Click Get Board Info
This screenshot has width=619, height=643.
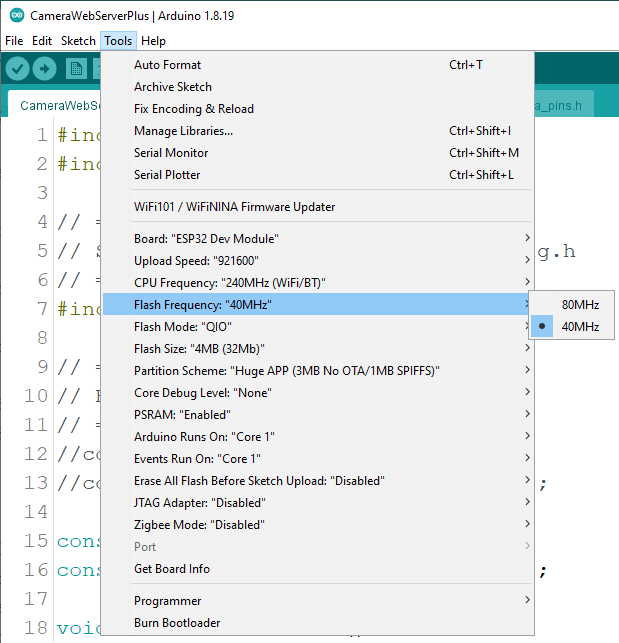point(318,569)
